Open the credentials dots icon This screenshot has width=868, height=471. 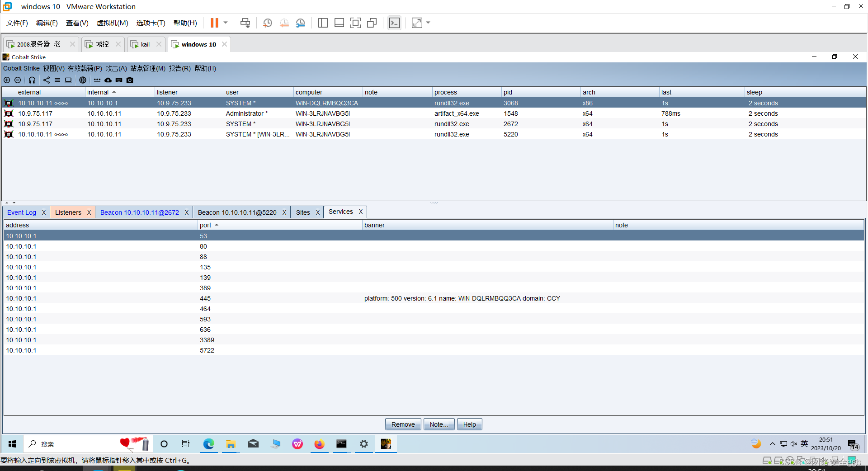click(97, 80)
